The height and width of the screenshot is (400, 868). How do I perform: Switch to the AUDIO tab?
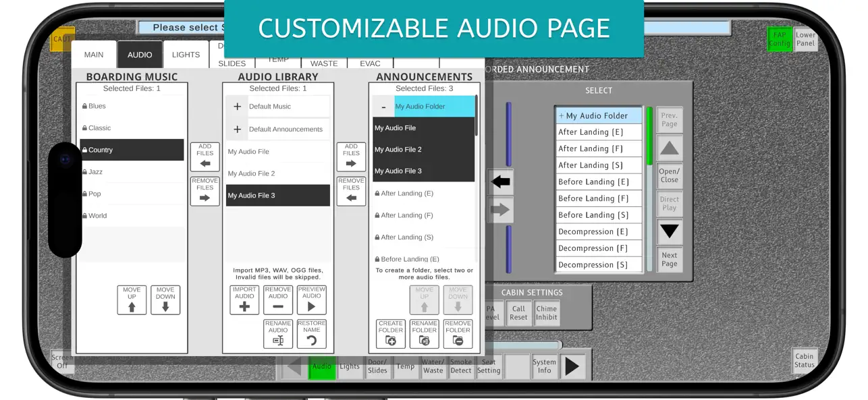pyautogui.click(x=140, y=55)
